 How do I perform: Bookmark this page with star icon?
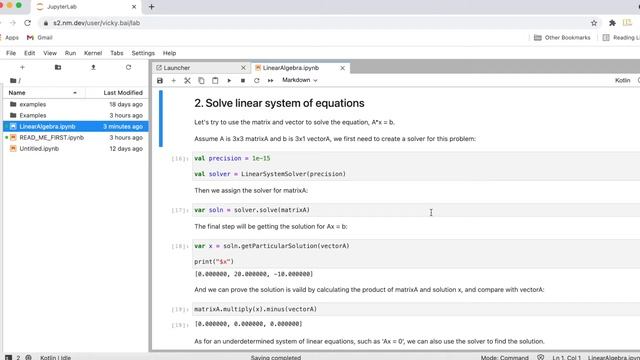click(594, 23)
